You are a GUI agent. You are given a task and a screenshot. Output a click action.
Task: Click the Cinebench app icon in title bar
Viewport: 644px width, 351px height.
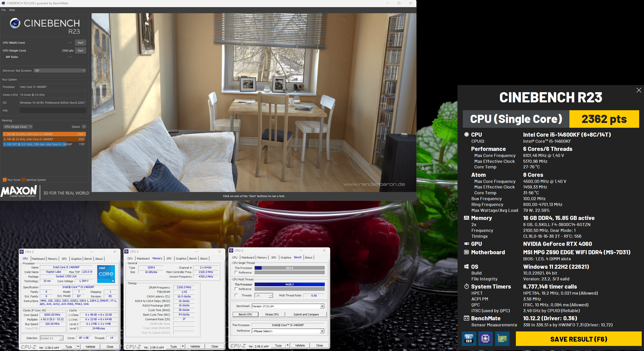click(3, 3)
